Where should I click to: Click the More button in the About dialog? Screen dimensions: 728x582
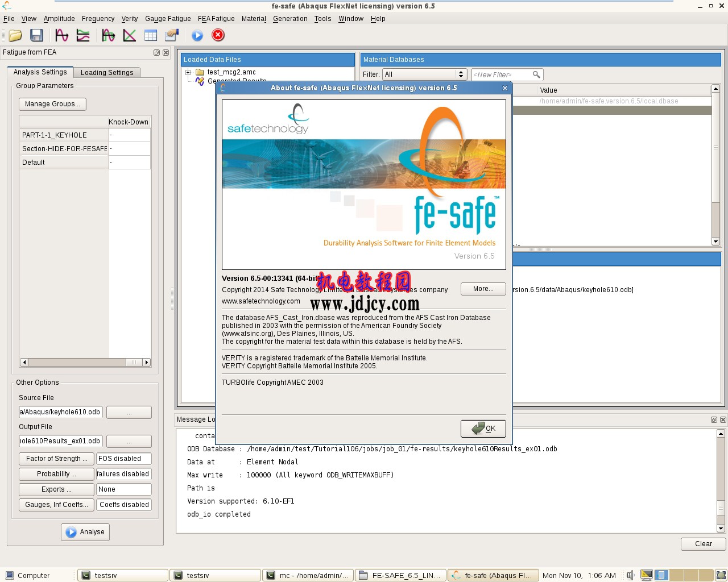(483, 289)
